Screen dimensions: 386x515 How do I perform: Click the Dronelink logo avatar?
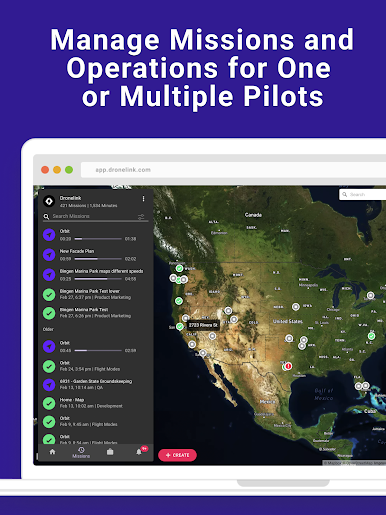[x=49, y=201]
